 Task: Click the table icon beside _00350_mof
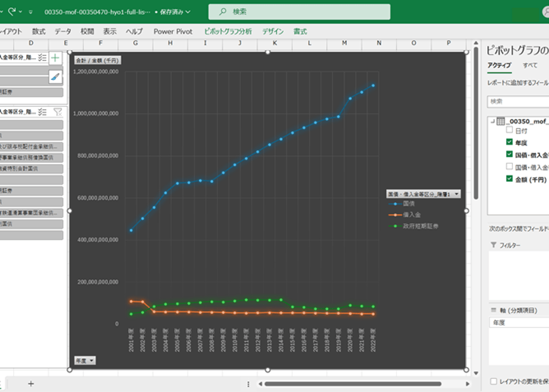tap(501, 121)
